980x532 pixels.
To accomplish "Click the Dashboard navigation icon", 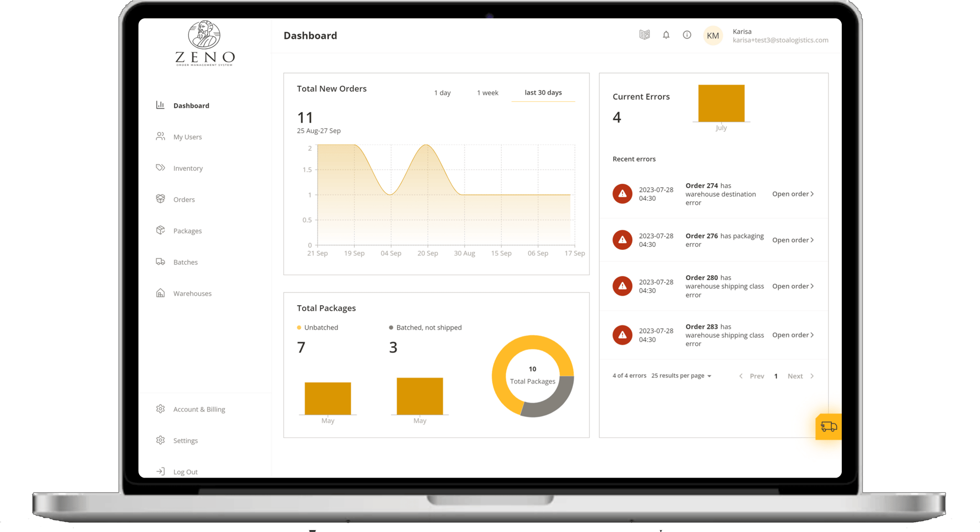I will (x=159, y=105).
